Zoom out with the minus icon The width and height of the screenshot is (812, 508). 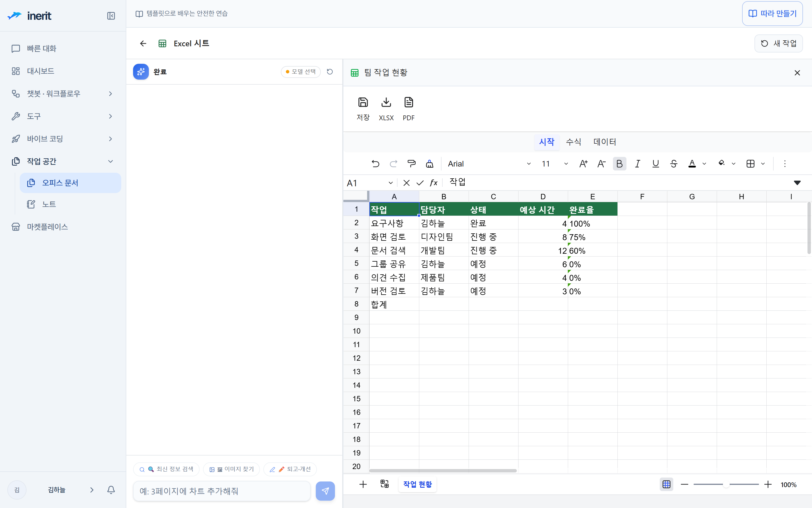point(685,485)
